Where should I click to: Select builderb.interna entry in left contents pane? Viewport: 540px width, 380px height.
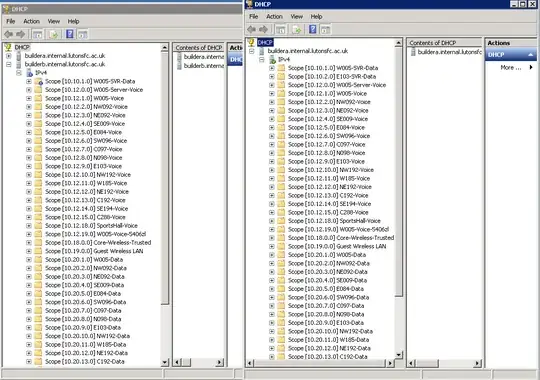[200, 65]
